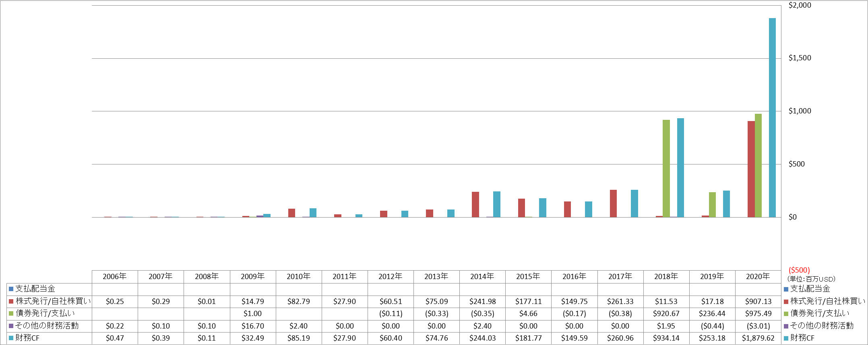Select the 2020年 column header

coord(758,277)
